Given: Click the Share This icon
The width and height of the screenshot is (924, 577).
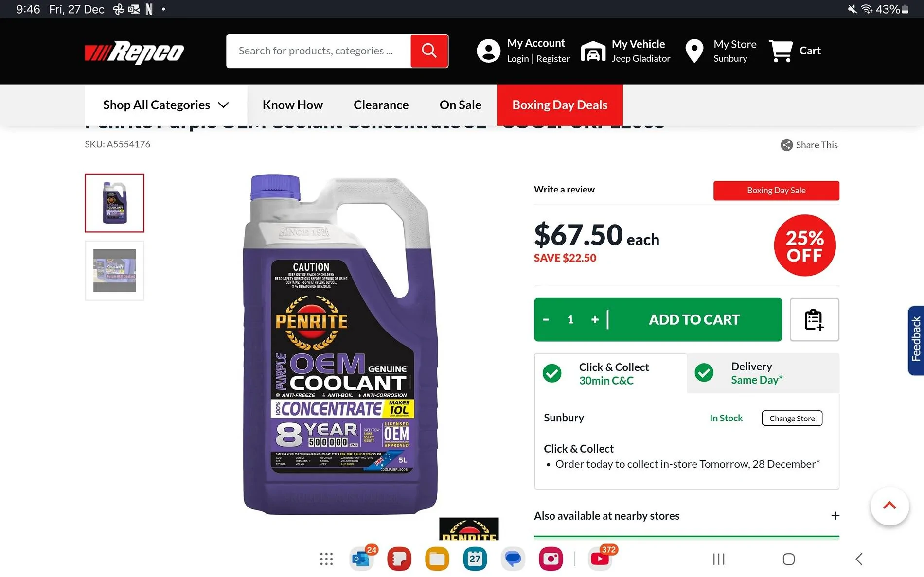Looking at the screenshot, I should [x=786, y=145].
